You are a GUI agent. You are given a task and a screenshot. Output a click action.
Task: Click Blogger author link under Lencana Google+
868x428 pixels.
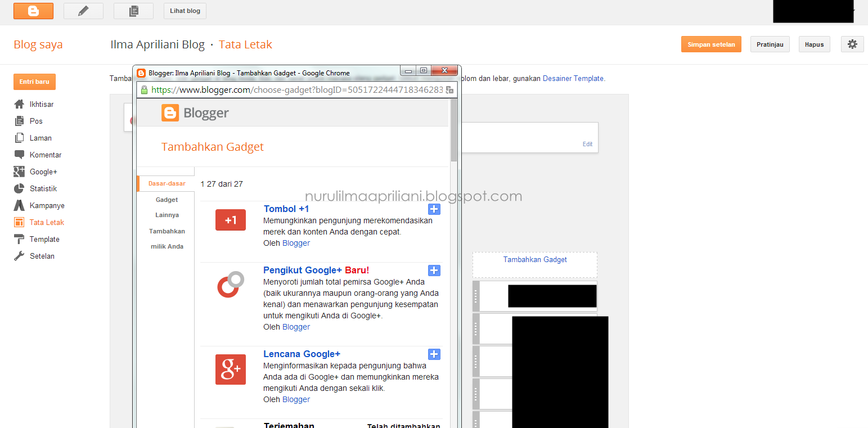tap(296, 399)
